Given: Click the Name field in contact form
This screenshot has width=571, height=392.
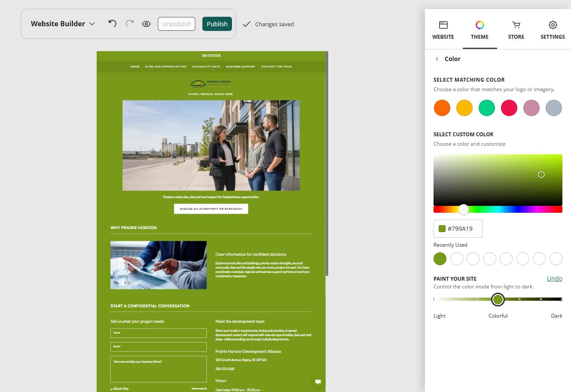Looking at the screenshot, I should 159,333.
